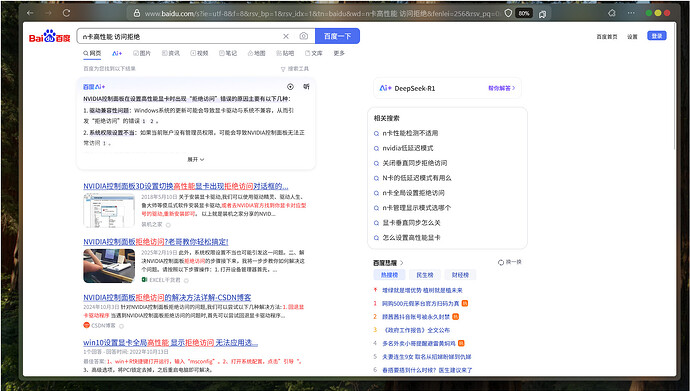Viewport: 690px width, 391px height.
Task: Click the CSDN博客 source icon
Action: click(86, 325)
